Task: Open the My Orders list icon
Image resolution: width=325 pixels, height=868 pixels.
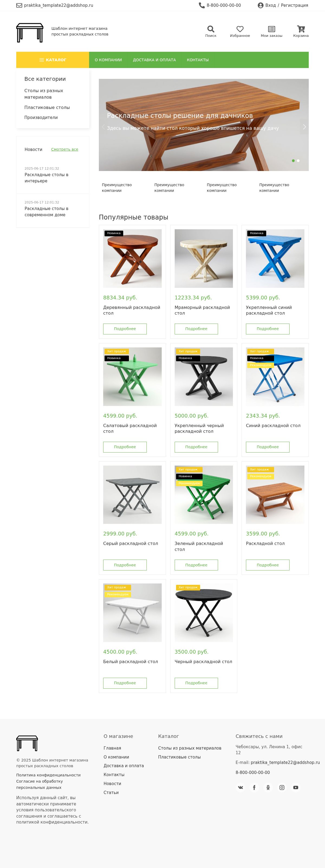Action: coord(271,29)
